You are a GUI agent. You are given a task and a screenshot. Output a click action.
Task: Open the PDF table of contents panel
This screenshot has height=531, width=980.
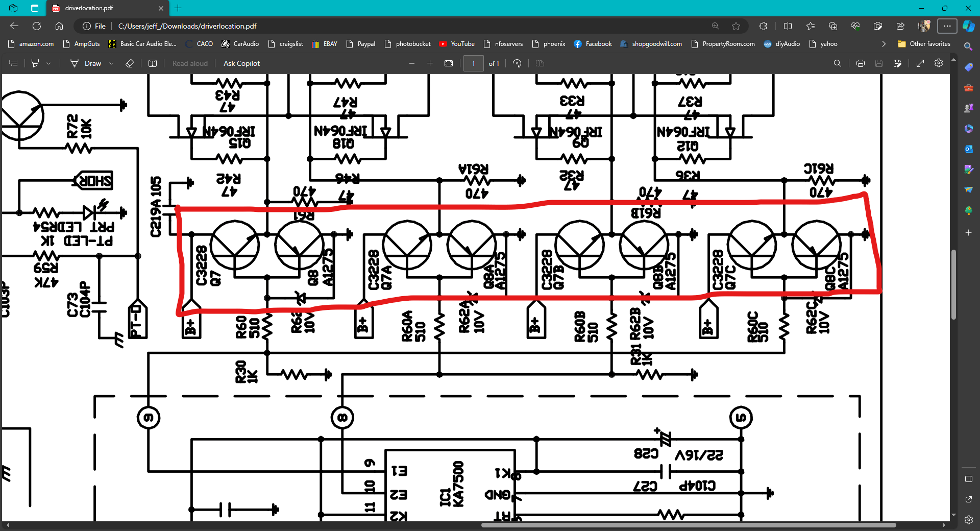coord(14,63)
